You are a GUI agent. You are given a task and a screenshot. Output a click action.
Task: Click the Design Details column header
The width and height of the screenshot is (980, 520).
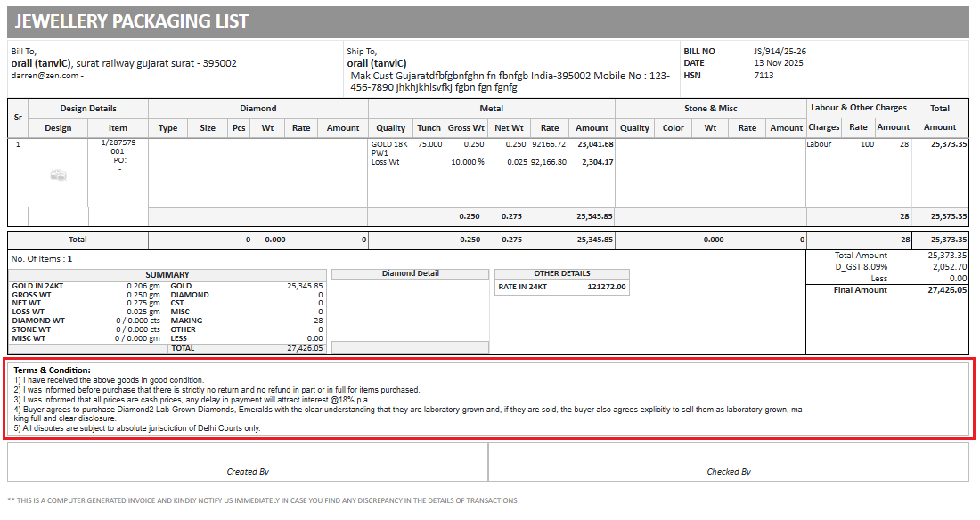[x=88, y=109]
